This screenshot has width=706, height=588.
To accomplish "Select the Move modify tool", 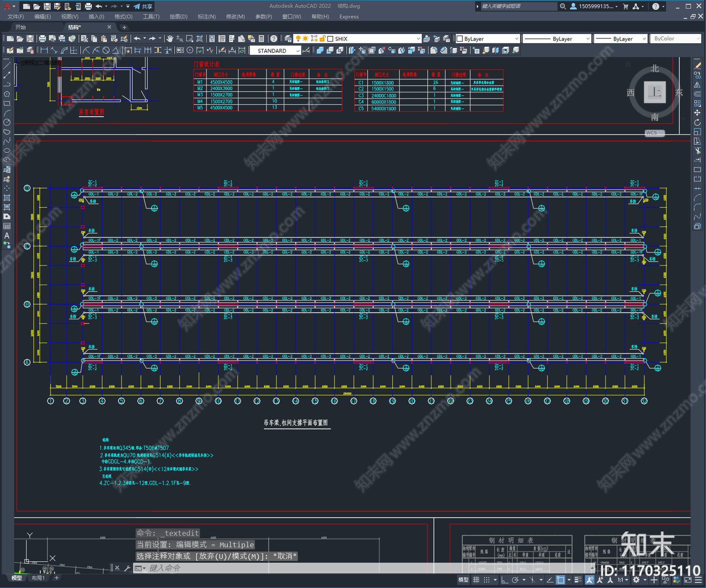I will [x=697, y=113].
